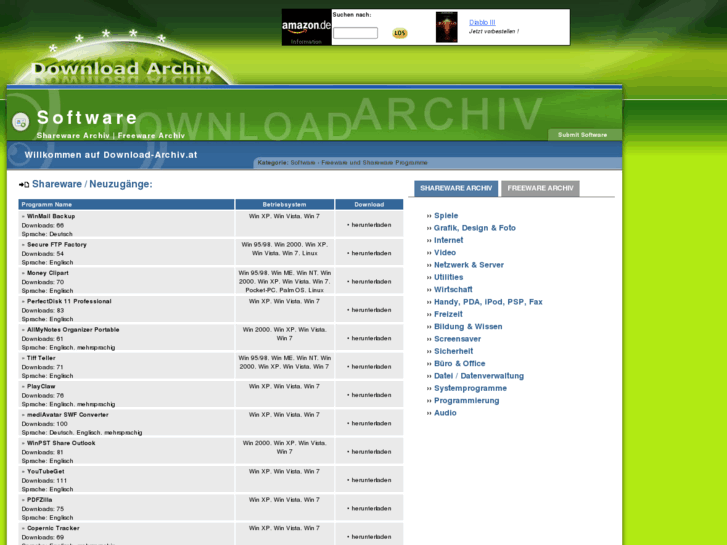Image resolution: width=727 pixels, height=545 pixels.
Task: Click the amazon Information label
Action: (306, 42)
